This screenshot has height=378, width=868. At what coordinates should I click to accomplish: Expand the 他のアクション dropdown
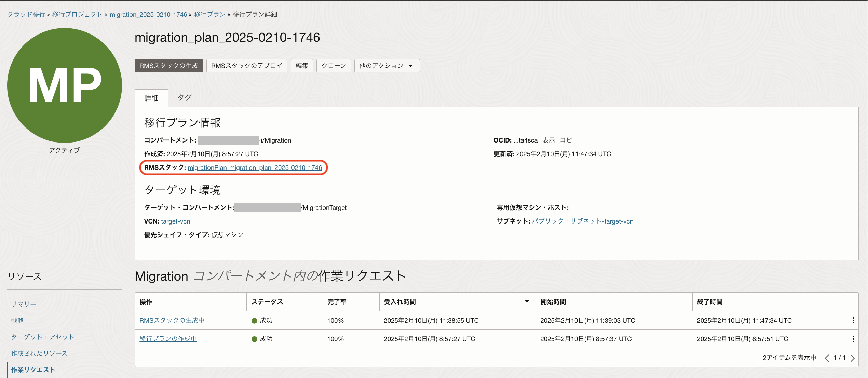(x=386, y=66)
